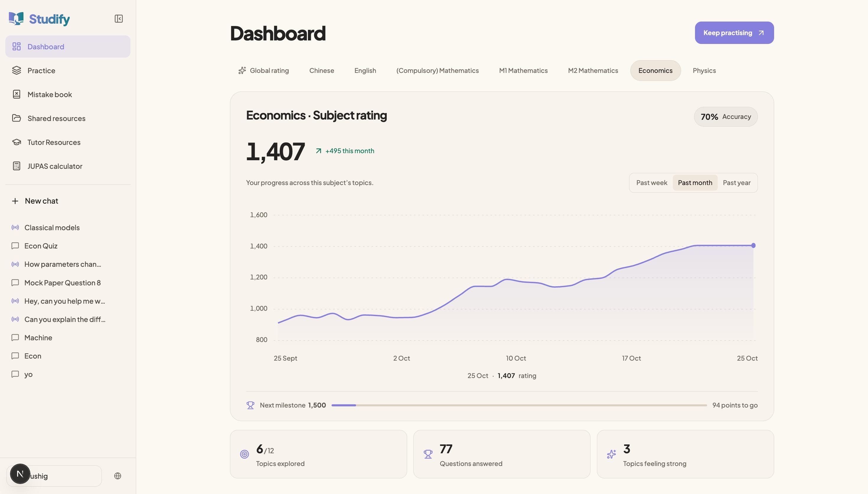Image resolution: width=868 pixels, height=494 pixels.
Task: Click the sparkle icon in Topics feeling strong card
Action: (611, 454)
